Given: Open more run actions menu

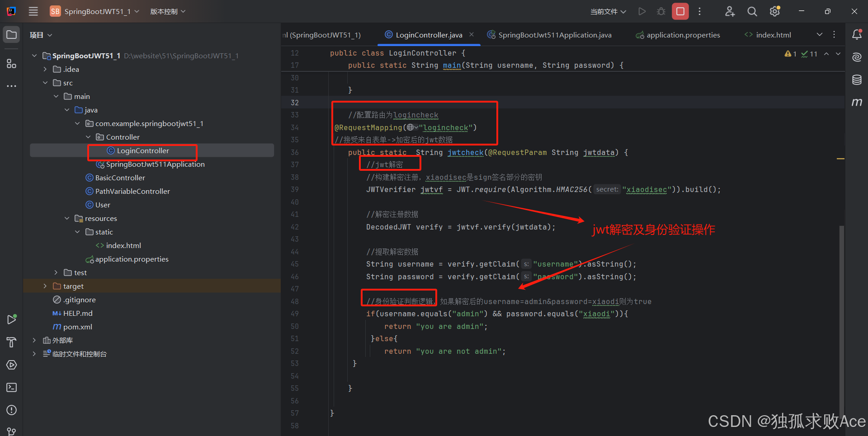Looking at the screenshot, I should click(x=699, y=11).
